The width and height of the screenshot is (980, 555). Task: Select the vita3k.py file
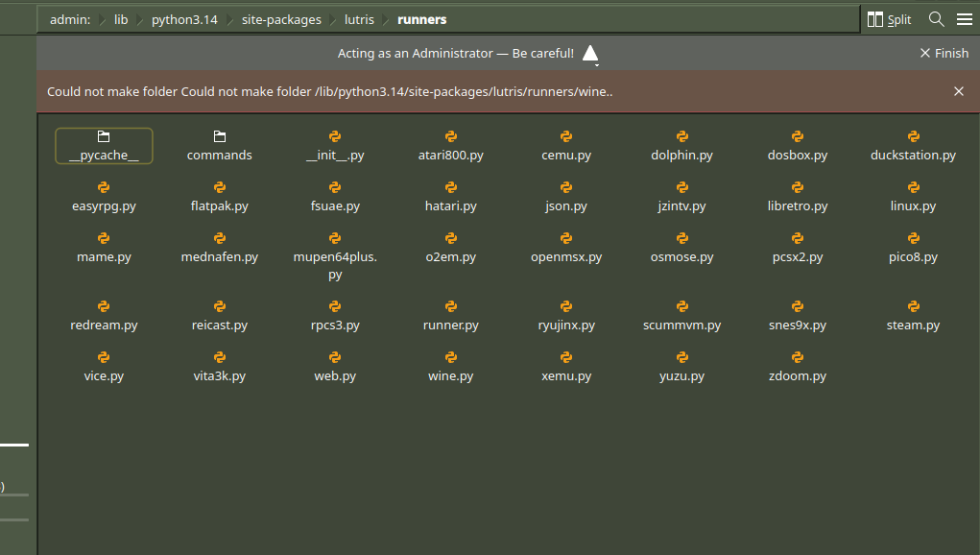coord(220,367)
